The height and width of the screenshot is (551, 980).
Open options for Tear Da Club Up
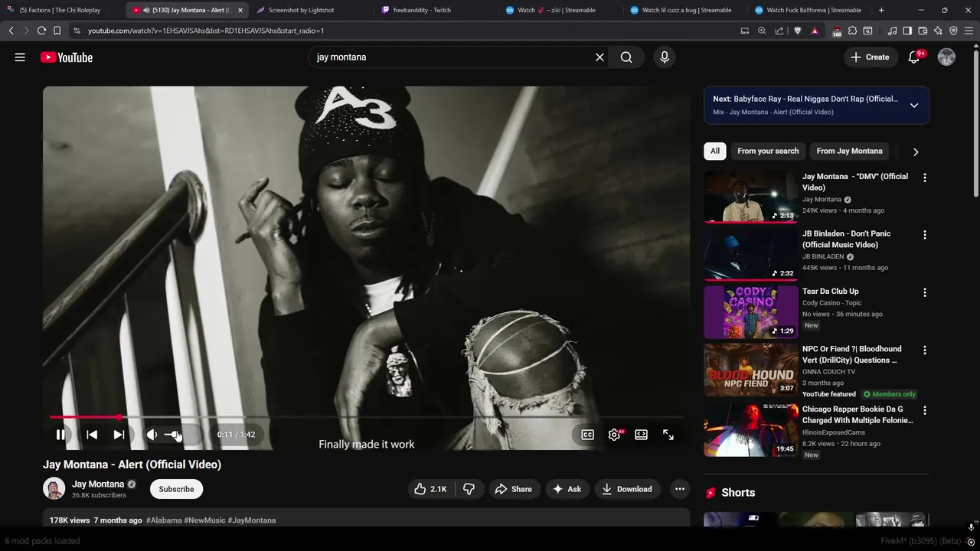tap(924, 292)
